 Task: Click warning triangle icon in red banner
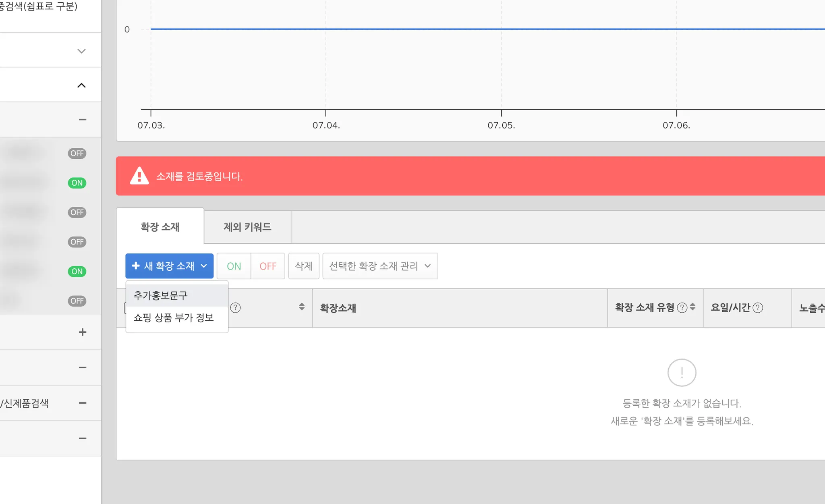click(139, 176)
